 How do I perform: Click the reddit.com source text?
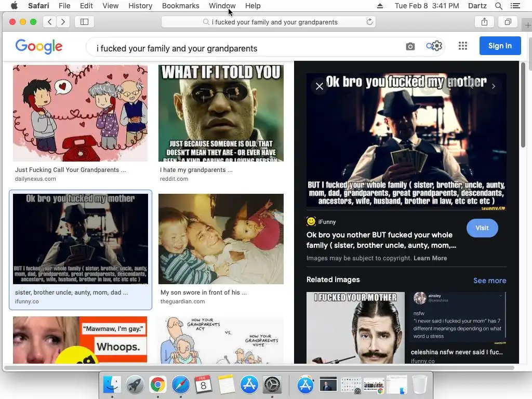point(174,179)
